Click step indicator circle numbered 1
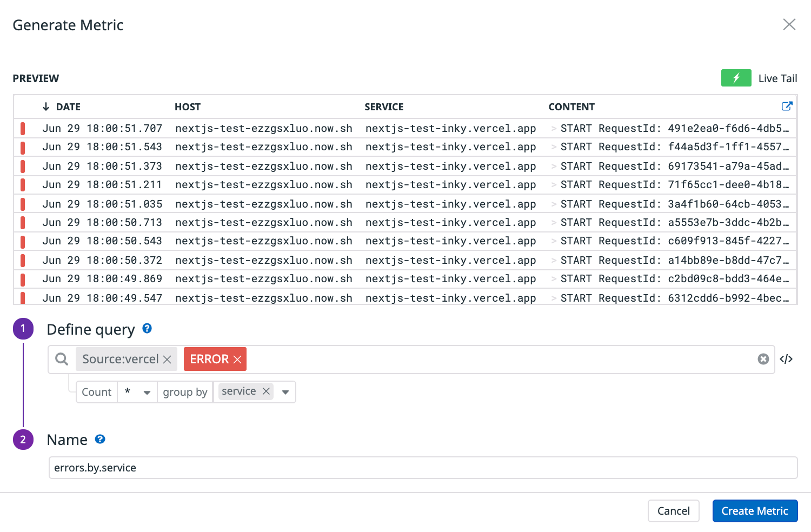The height and width of the screenshot is (532, 811). [23, 328]
